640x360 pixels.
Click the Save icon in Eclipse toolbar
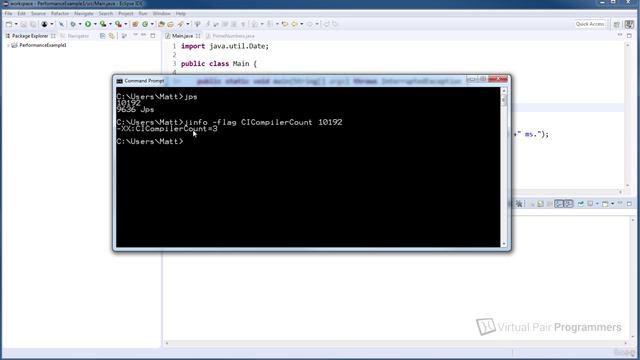click(x=24, y=24)
